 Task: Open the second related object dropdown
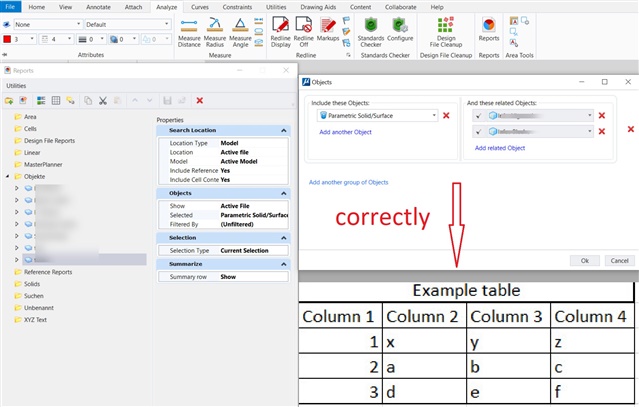coord(540,132)
